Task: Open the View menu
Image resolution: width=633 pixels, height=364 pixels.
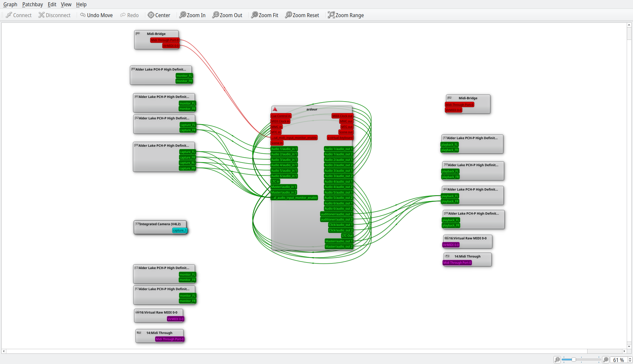Action: pos(66,4)
